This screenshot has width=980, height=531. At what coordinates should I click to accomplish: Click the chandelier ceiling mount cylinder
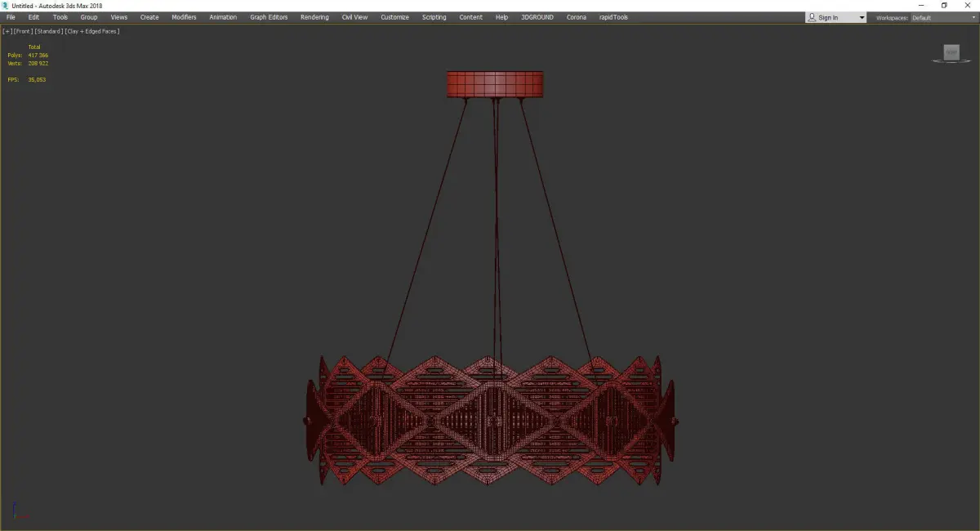point(496,84)
